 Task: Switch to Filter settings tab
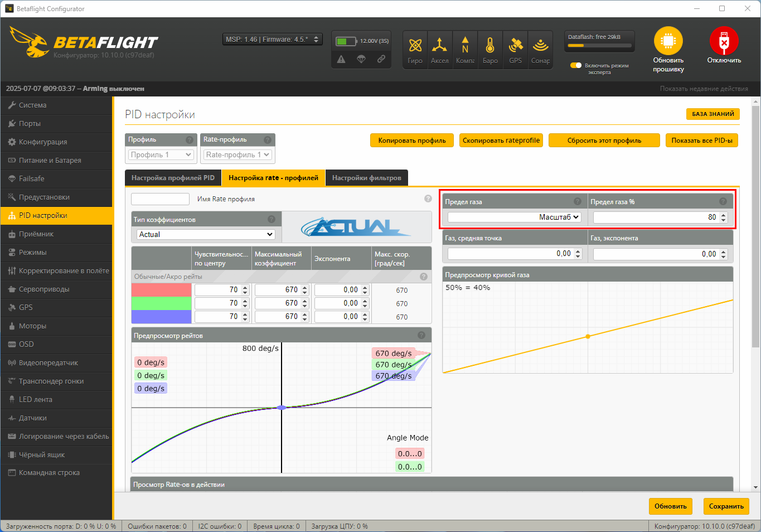pyautogui.click(x=367, y=178)
